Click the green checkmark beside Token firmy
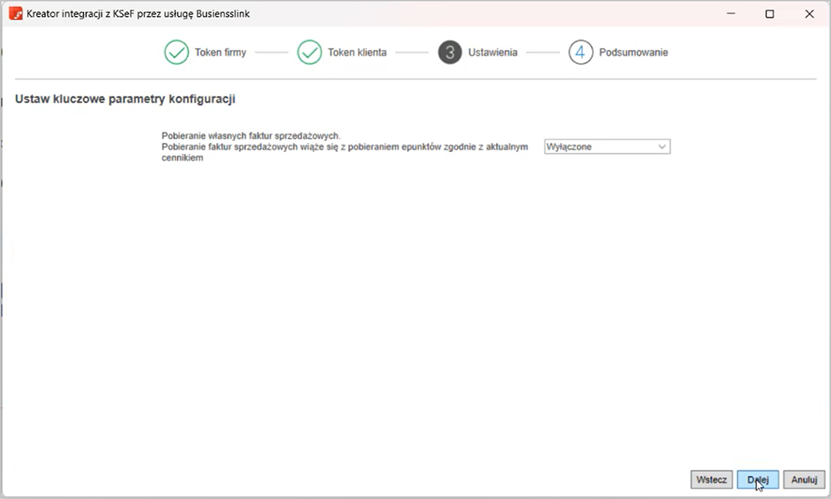 point(177,53)
